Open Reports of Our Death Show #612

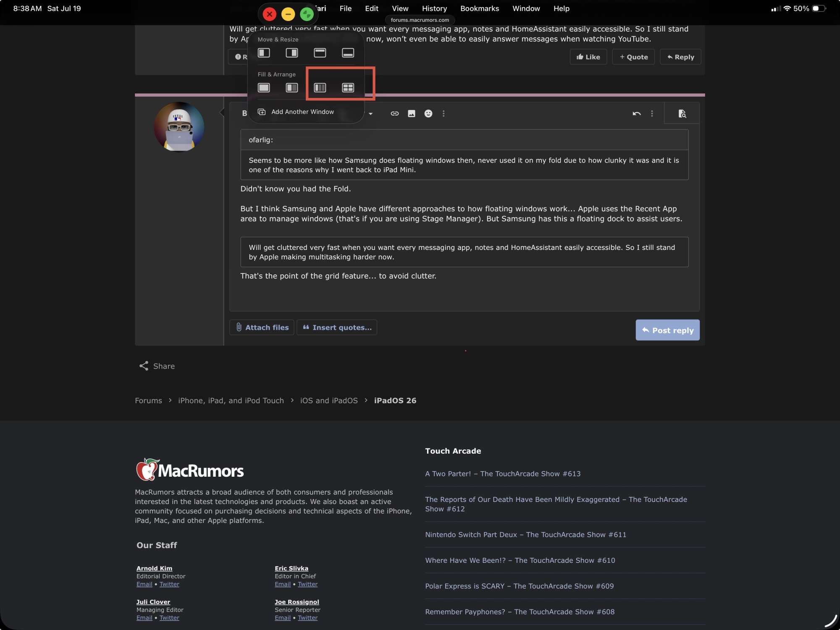[x=556, y=504]
